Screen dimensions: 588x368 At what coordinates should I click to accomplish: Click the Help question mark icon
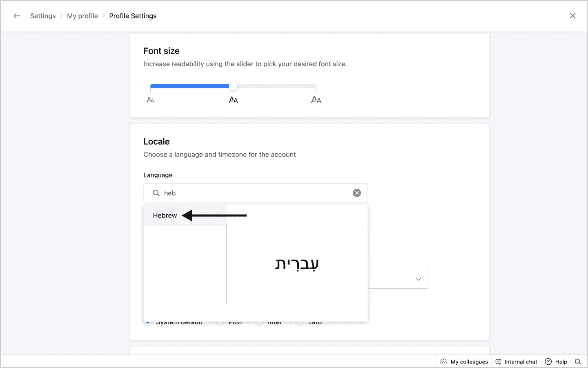tap(548, 361)
